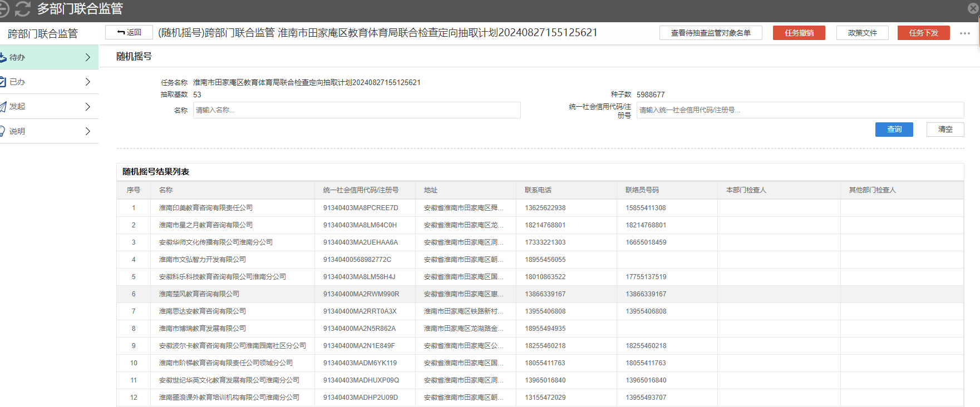The image size is (980, 407).
Task: Focus the 名称 input field
Action: (x=357, y=110)
